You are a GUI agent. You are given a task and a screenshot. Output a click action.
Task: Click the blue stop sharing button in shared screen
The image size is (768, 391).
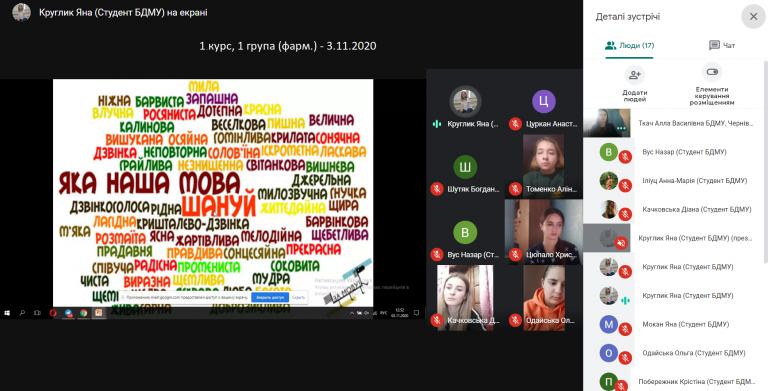pos(269,297)
